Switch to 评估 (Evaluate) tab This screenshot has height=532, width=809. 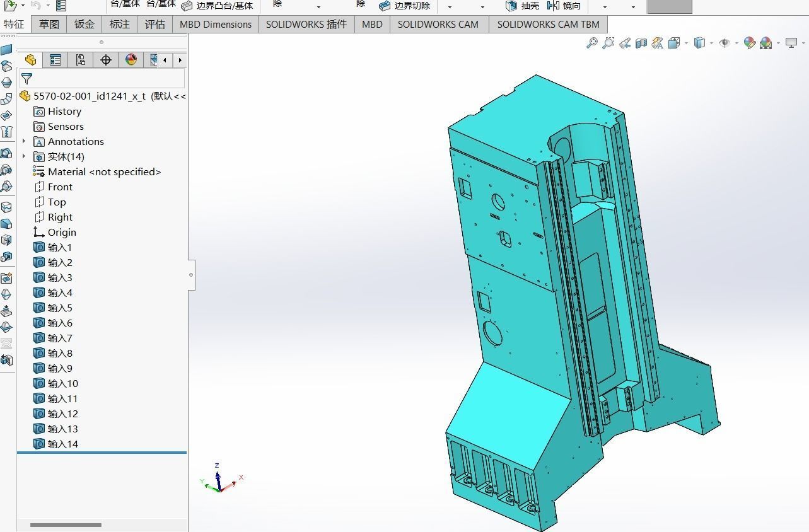155,24
